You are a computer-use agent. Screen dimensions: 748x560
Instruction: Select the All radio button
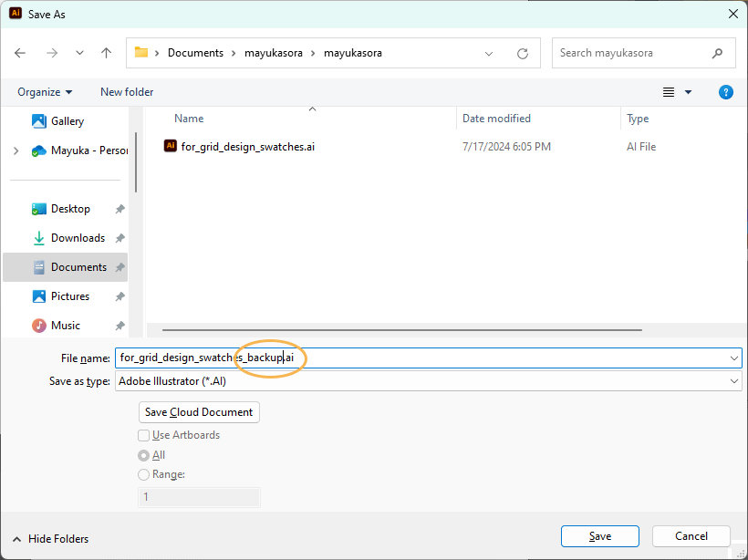143,455
